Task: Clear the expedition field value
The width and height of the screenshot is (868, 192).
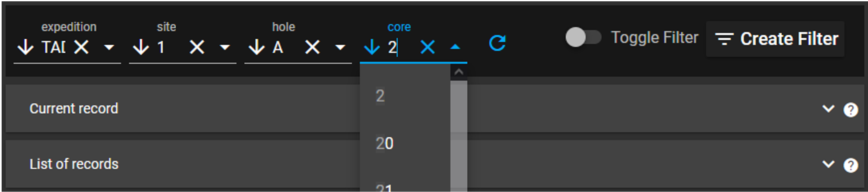Action: click(81, 47)
